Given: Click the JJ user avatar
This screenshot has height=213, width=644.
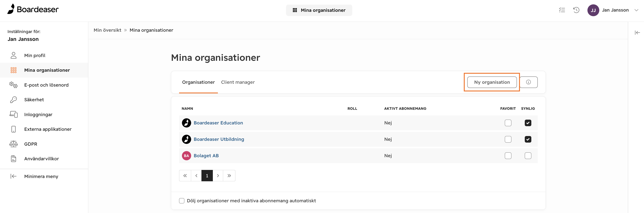Looking at the screenshot, I should click(593, 10).
